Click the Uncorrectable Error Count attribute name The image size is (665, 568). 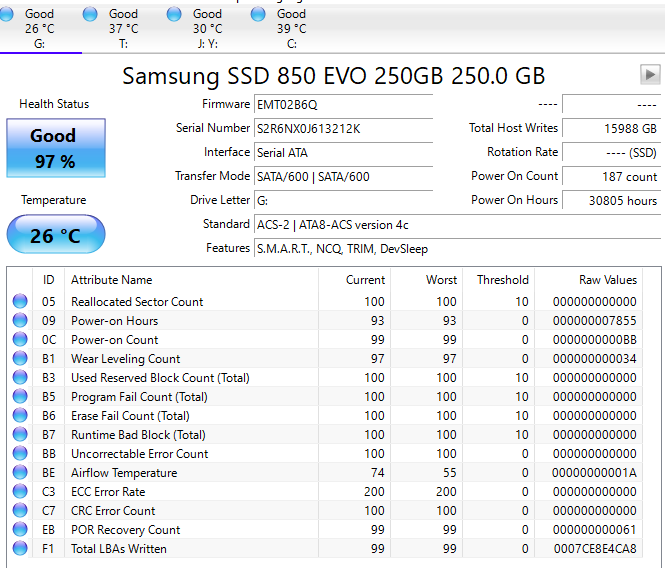[140, 454]
